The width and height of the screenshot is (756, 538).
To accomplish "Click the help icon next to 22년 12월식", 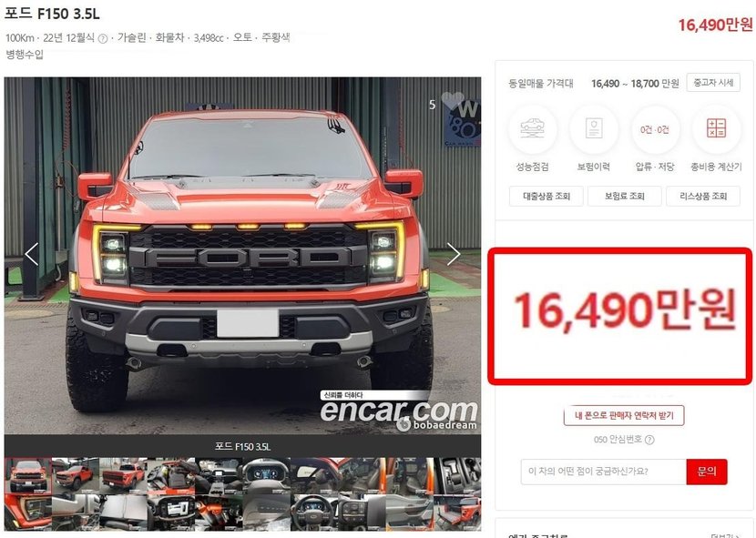I will pos(103,39).
